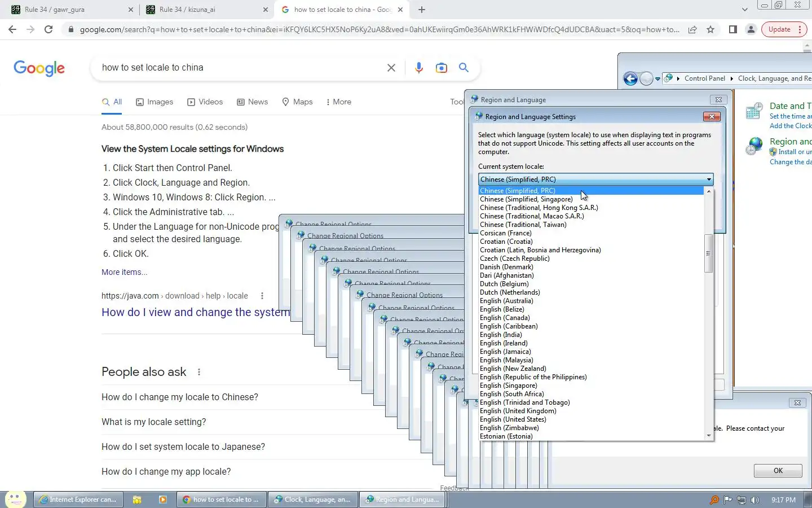Open Date and Time clock icon
The height and width of the screenshot is (508, 812).
pos(754,111)
